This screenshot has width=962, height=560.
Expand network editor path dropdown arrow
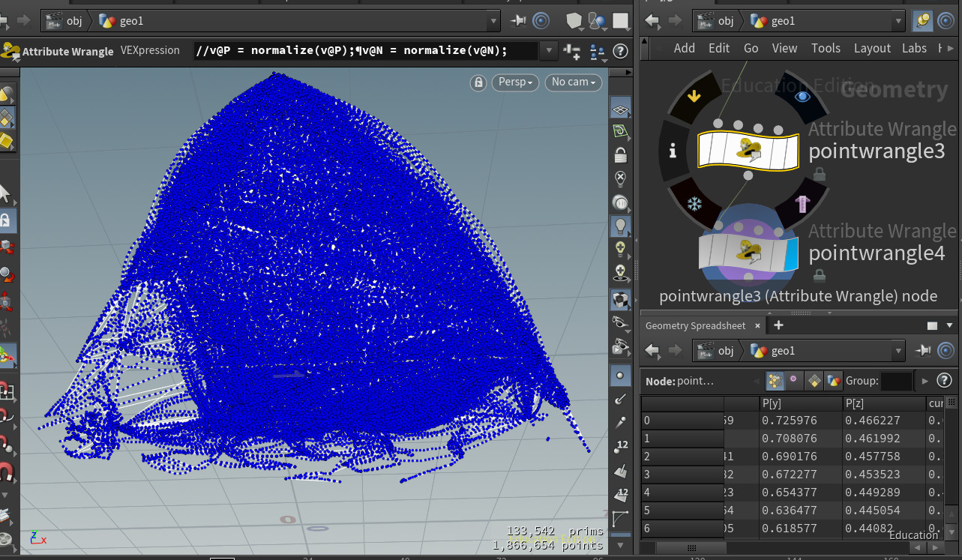point(898,21)
